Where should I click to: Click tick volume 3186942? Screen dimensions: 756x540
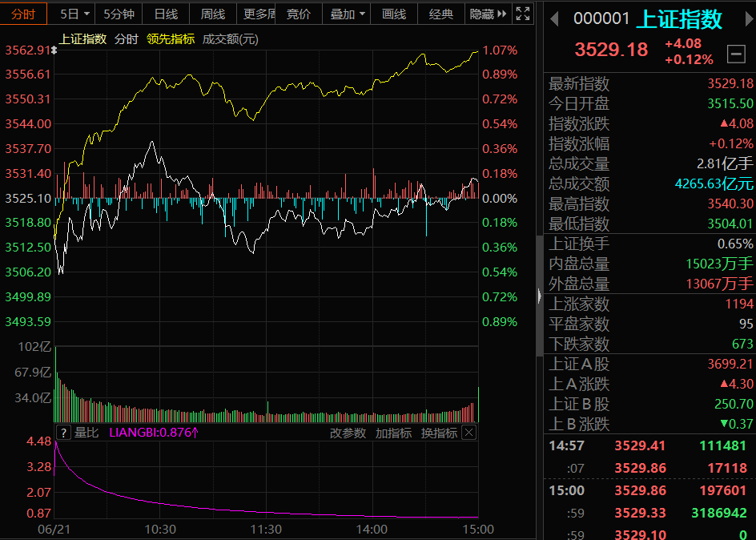pyautogui.click(x=719, y=513)
